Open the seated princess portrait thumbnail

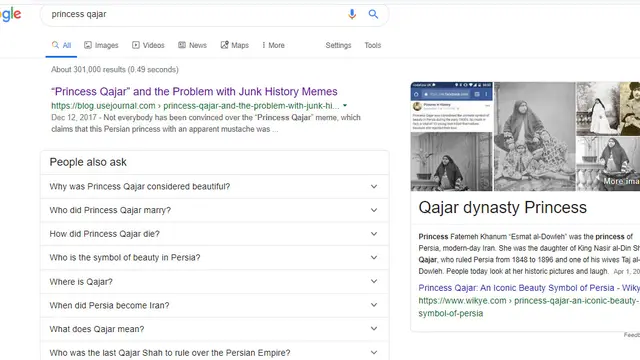pos(535,136)
